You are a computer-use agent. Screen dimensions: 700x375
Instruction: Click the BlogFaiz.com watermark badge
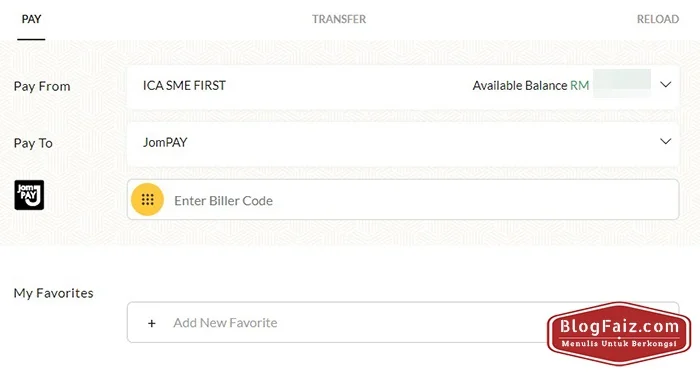(x=619, y=333)
